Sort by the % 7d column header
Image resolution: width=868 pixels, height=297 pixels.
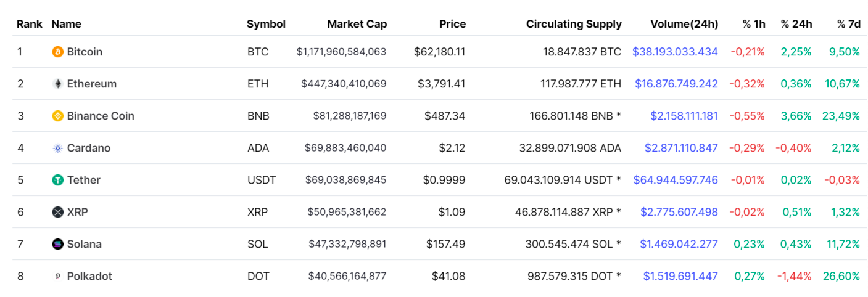tap(848, 24)
